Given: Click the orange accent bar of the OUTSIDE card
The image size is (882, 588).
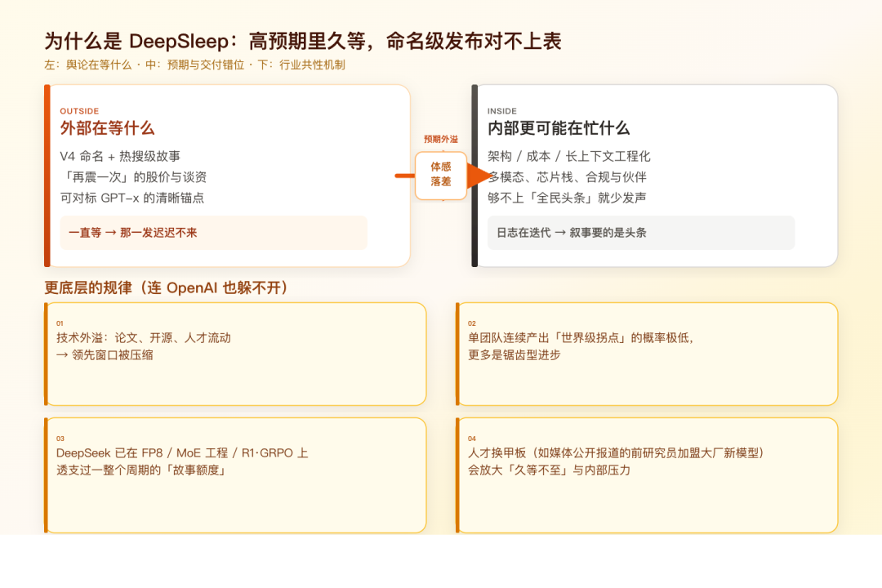Looking at the screenshot, I should [47, 176].
